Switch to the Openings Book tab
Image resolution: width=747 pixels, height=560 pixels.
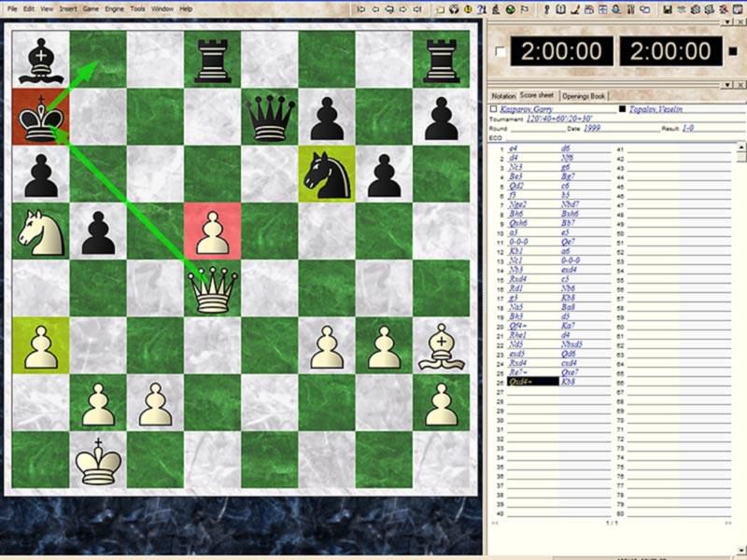pos(585,95)
